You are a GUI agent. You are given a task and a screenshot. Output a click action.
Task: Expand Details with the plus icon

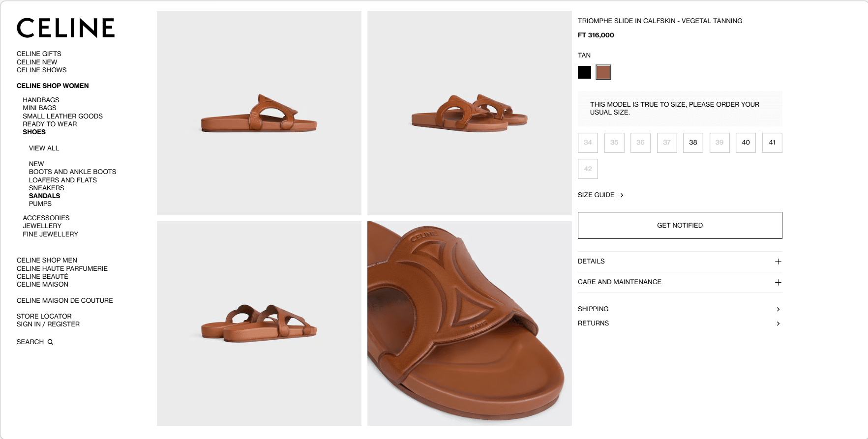click(x=778, y=262)
